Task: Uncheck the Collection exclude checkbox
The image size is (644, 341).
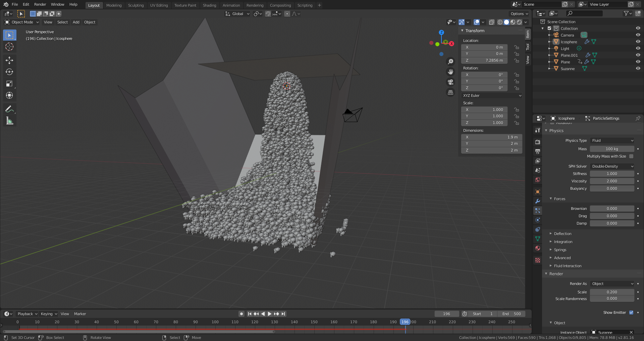Action: (x=549, y=29)
